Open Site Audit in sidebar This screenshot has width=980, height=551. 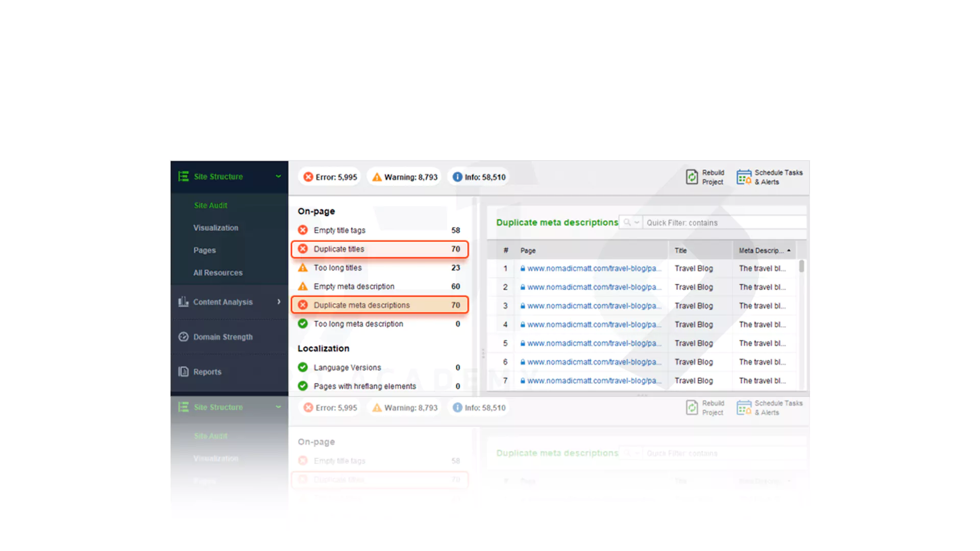pyautogui.click(x=210, y=205)
